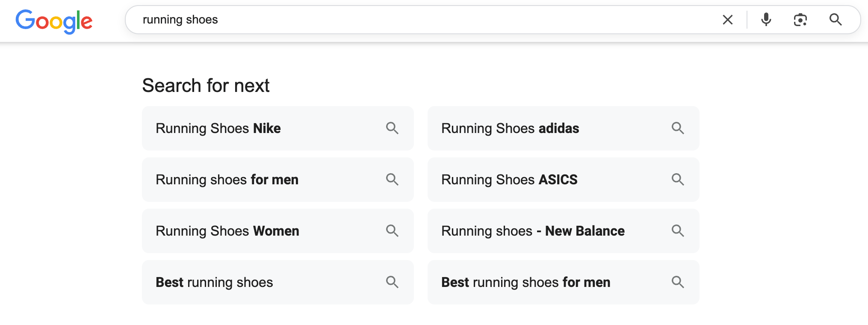The height and width of the screenshot is (325, 868).
Task: Select the Running Shoes adidas suggestion
Action: [564, 128]
